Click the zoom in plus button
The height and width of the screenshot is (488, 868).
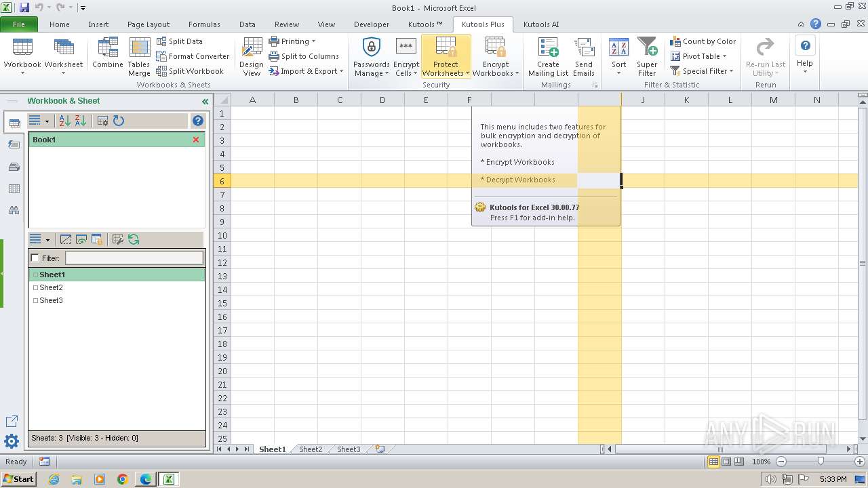click(x=859, y=462)
